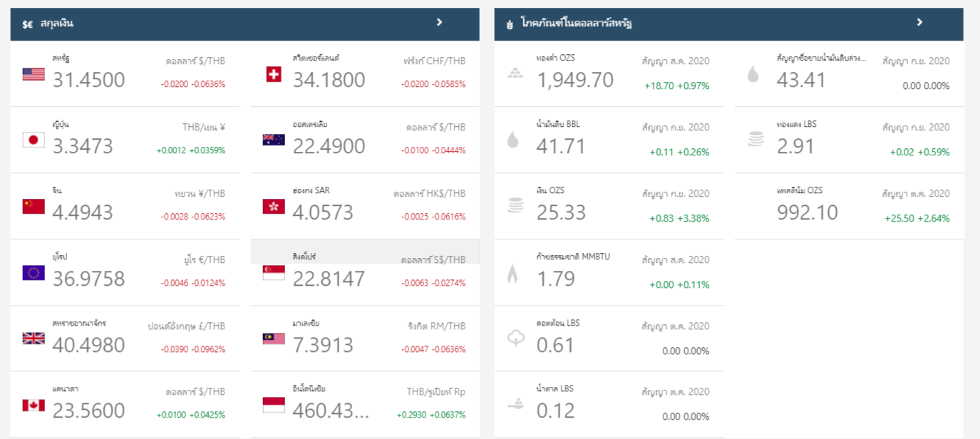980x439 pixels.
Task: Click the 'ก๊าซธรรมชาติ MMBTU' label
Action: (x=573, y=257)
